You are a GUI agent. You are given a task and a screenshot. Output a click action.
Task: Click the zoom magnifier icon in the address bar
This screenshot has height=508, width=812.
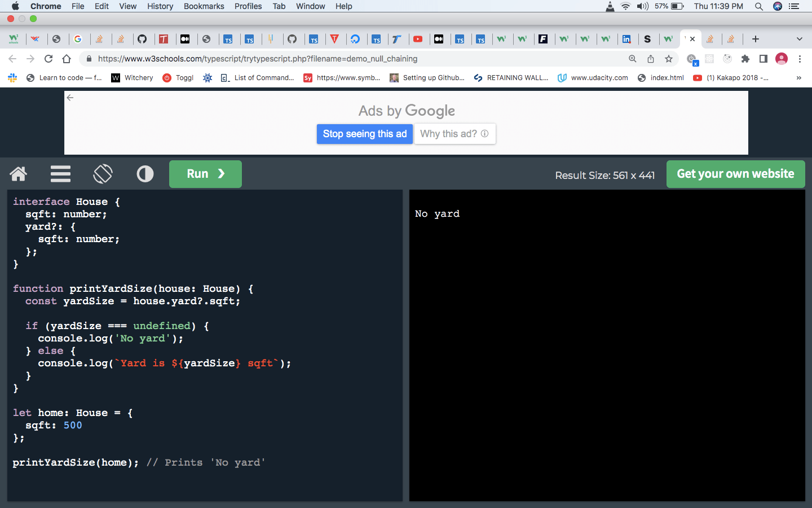(632, 59)
